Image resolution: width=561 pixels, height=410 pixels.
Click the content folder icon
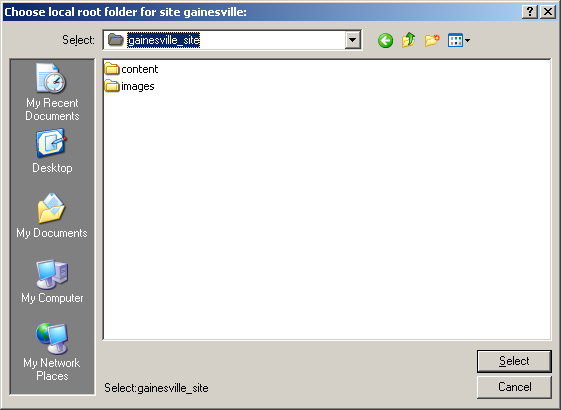(x=112, y=68)
